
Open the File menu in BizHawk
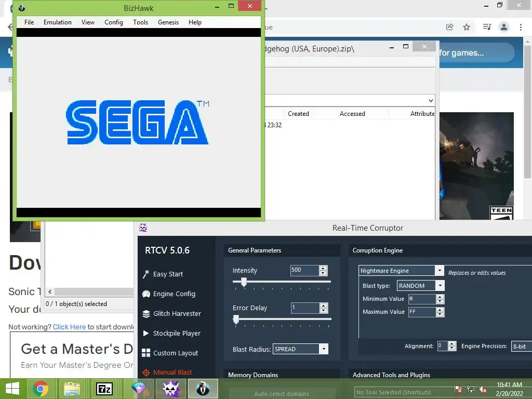point(29,22)
